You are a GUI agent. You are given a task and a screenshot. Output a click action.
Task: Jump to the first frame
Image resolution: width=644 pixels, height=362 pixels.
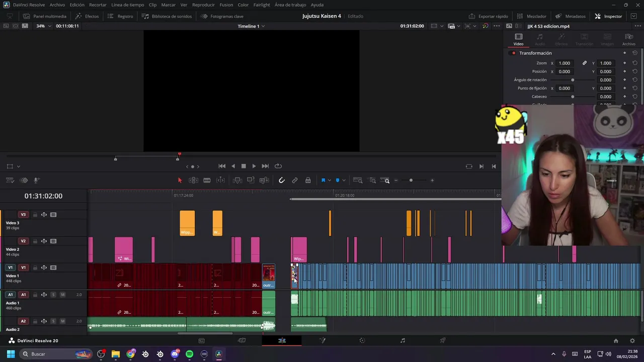click(x=222, y=166)
